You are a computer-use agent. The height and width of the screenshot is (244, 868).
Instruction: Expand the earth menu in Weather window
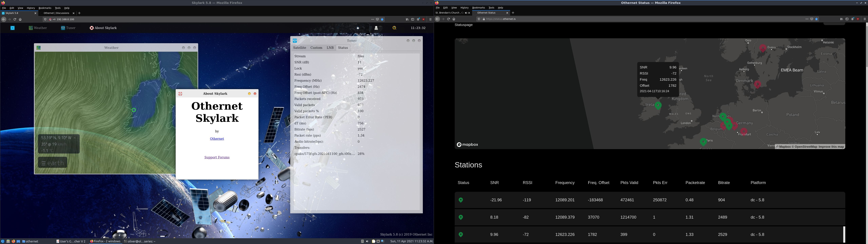[x=53, y=163]
